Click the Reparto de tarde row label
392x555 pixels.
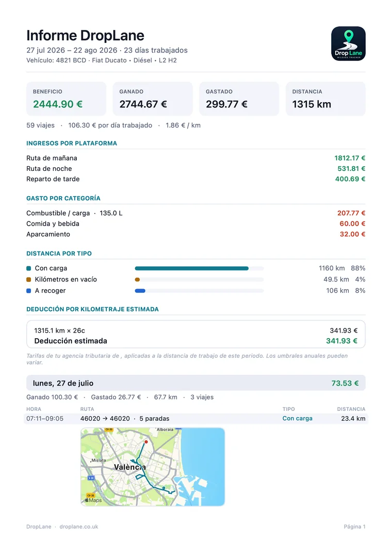pyautogui.click(x=53, y=179)
